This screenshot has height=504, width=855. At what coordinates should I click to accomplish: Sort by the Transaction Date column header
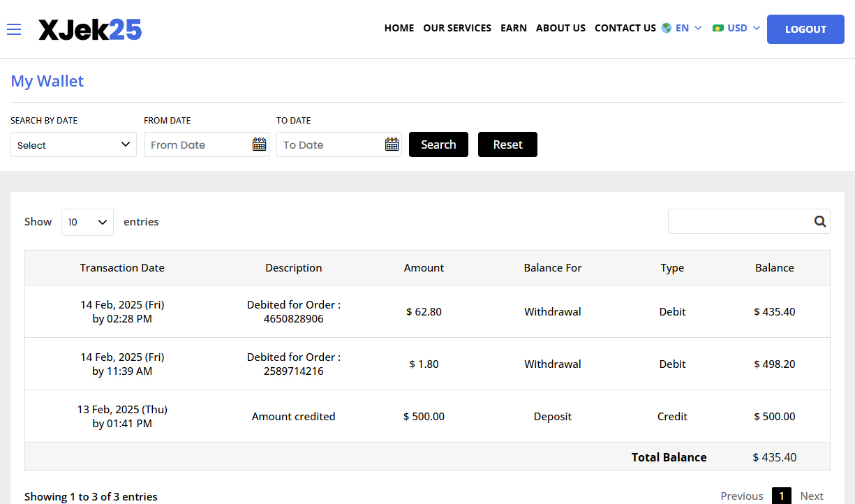[122, 267]
